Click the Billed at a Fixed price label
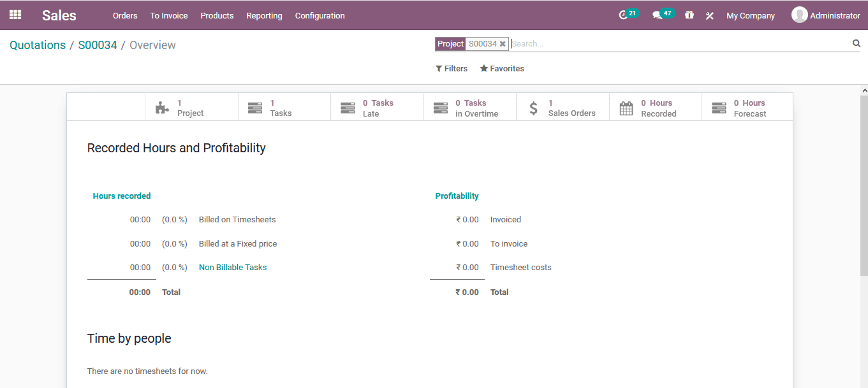The height and width of the screenshot is (388, 868). pos(238,243)
